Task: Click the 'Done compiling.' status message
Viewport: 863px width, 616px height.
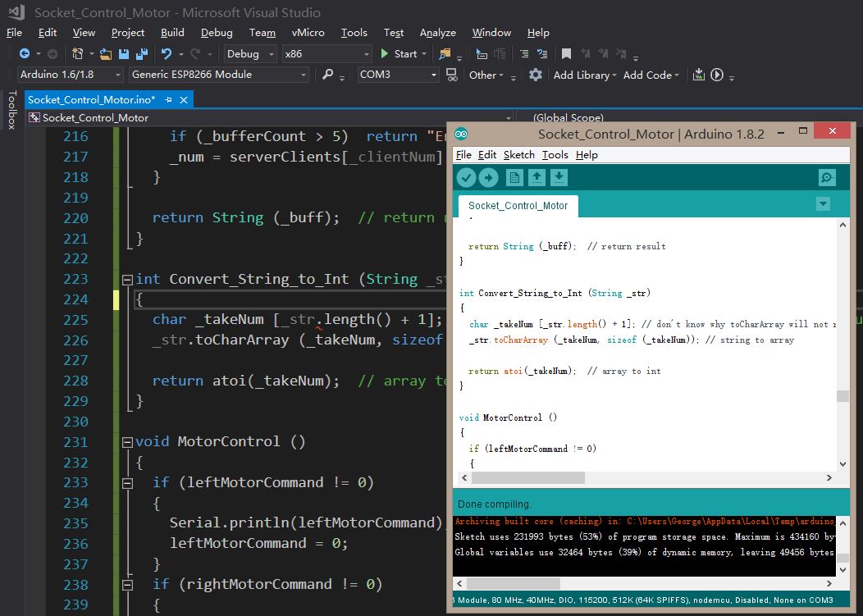Action: (494, 504)
